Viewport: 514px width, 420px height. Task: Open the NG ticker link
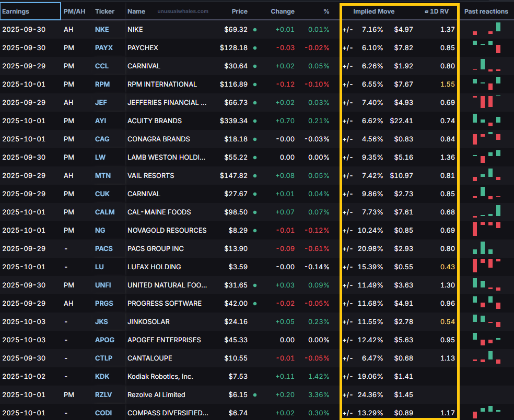tap(100, 231)
